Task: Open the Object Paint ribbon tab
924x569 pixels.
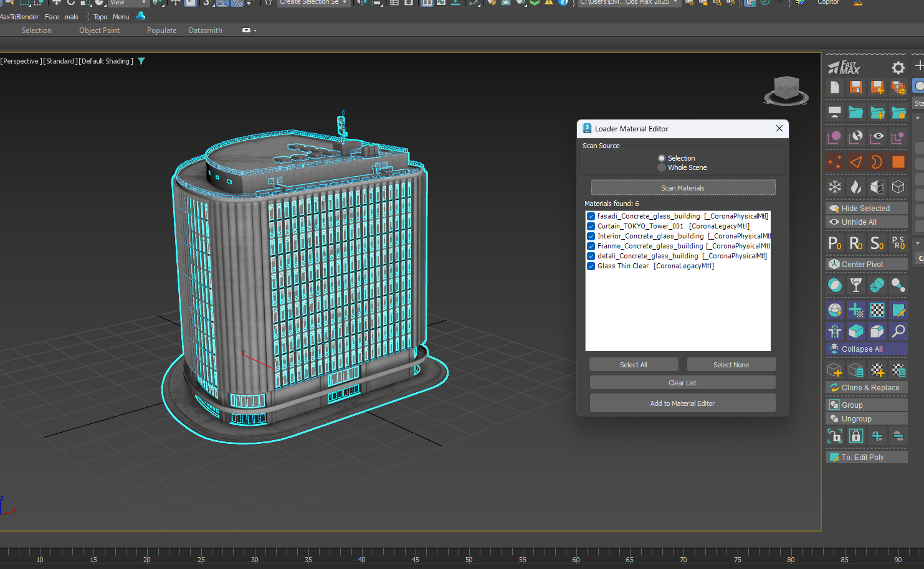Action: click(x=99, y=31)
